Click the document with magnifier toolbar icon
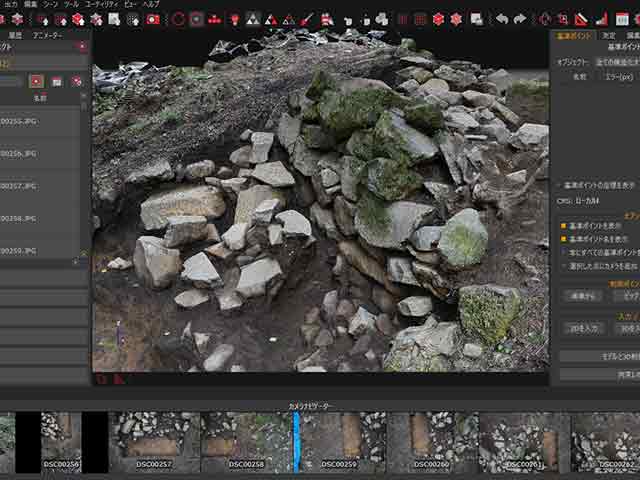The image size is (640, 480). tap(114, 19)
